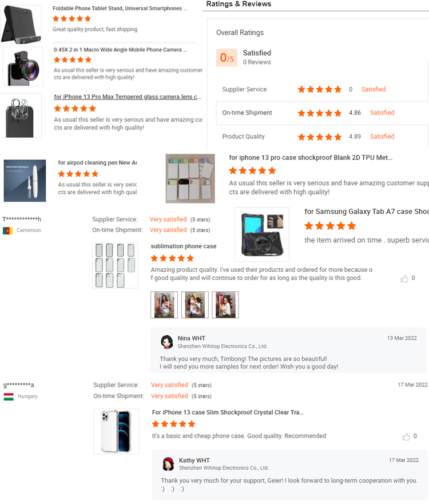Open the Samsung Galaxy Tab A7 case image
The image size is (429, 504).
point(262,235)
